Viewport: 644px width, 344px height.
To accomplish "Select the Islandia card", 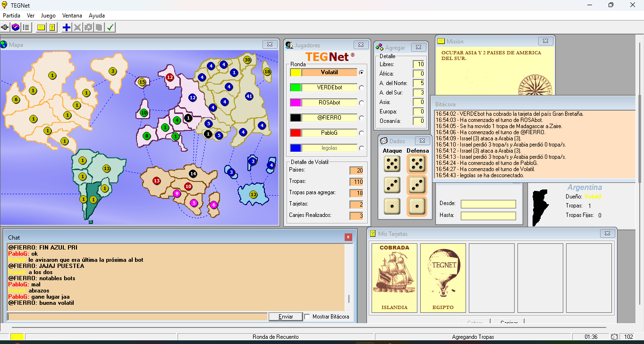I will (x=394, y=278).
